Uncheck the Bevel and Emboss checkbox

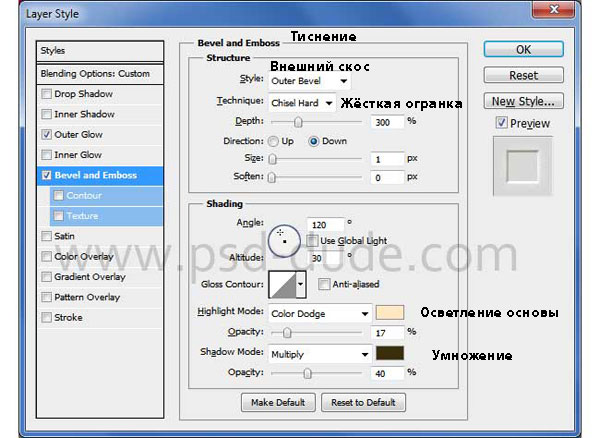point(47,175)
